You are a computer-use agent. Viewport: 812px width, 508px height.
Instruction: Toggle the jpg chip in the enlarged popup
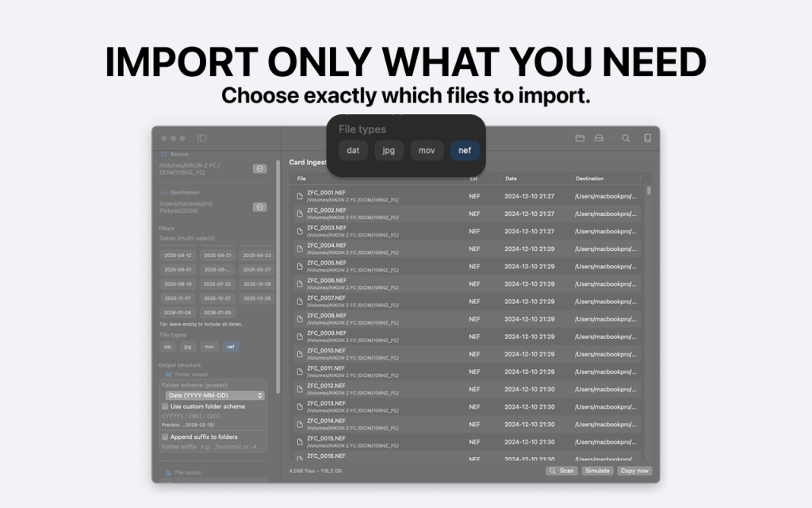(x=389, y=150)
